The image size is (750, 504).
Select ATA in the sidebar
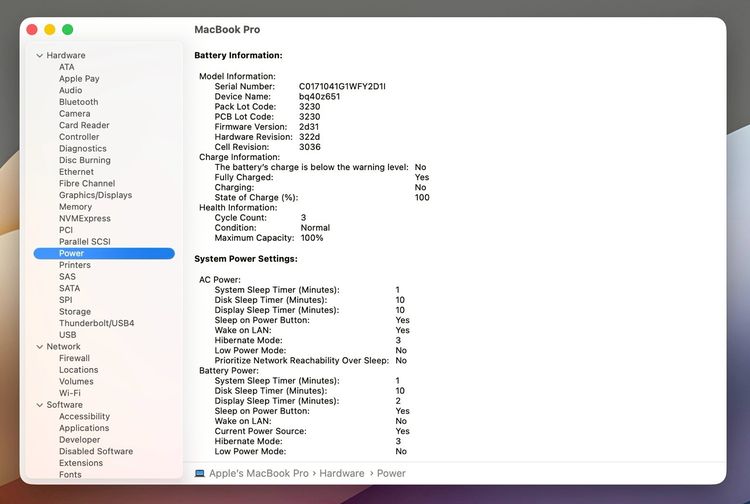click(66, 67)
